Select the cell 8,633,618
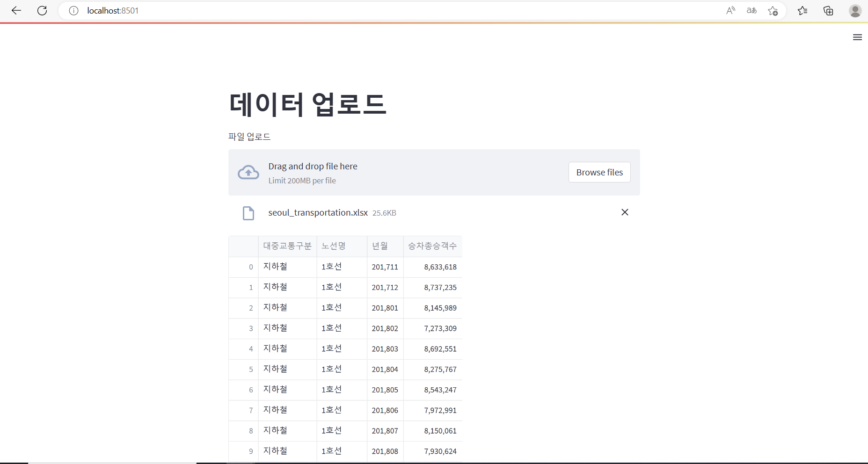This screenshot has width=868, height=464. click(x=433, y=267)
